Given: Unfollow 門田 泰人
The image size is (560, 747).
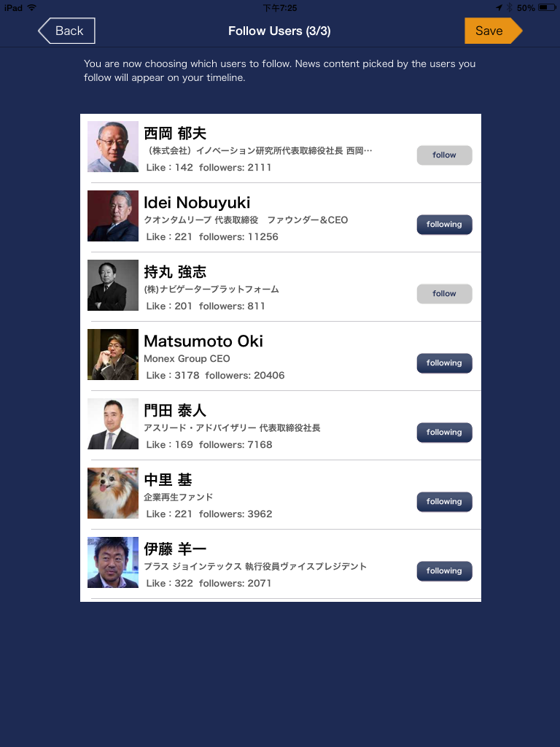Looking at the screenshot, I should pyautogui.click(x=444, y=433).
